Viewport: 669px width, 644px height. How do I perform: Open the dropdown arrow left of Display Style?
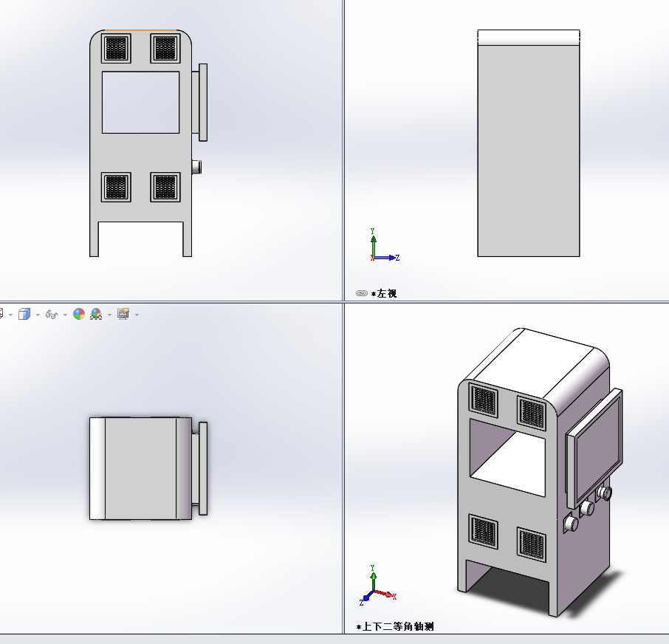(10, 315)
